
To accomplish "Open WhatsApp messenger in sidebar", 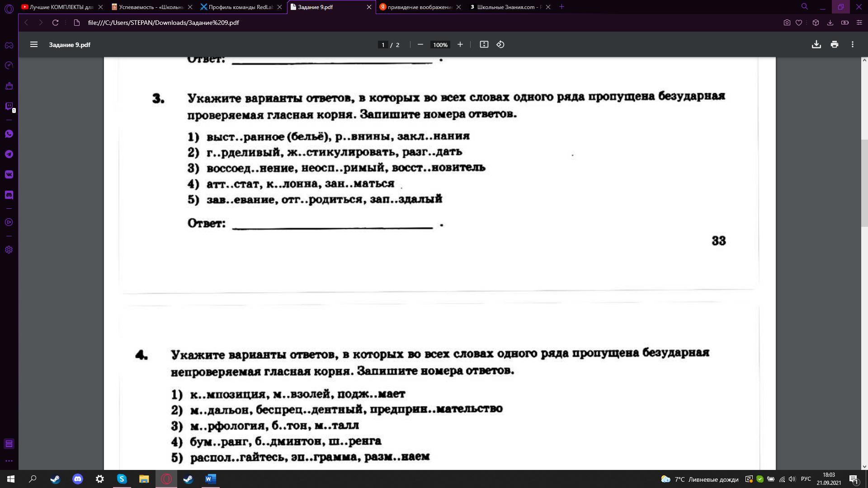I will pyautogui.click(x=9, y=134).
